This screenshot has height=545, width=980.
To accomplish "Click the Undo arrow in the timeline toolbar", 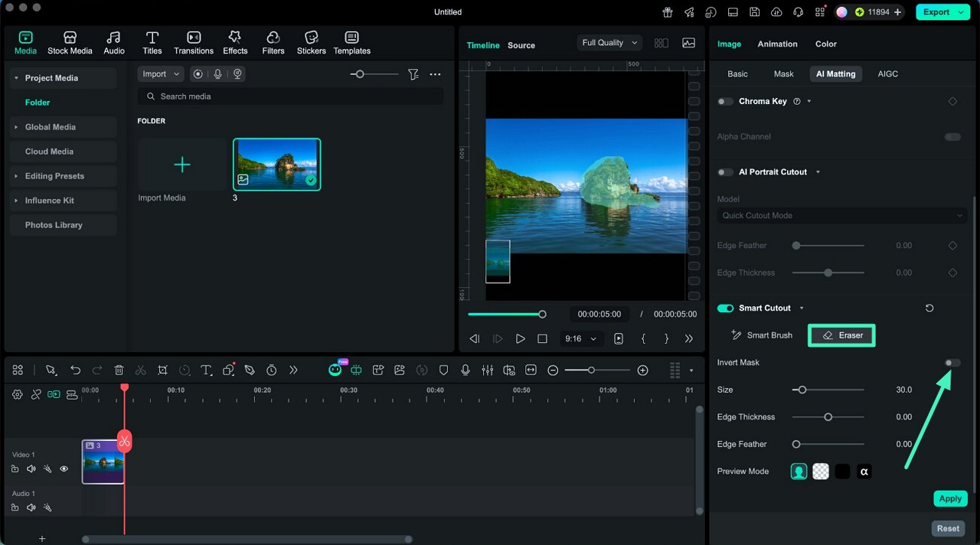I will pyautogui.click(x=75, y=370).
